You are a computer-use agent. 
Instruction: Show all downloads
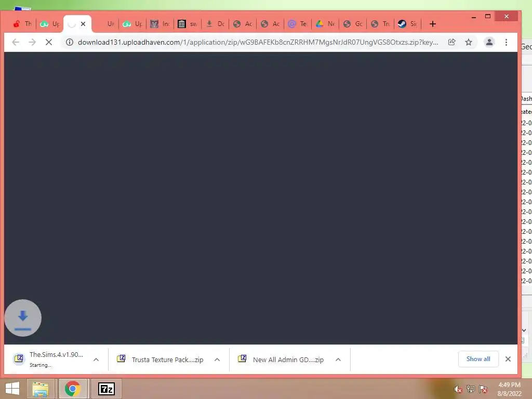[x=478, y=359]
